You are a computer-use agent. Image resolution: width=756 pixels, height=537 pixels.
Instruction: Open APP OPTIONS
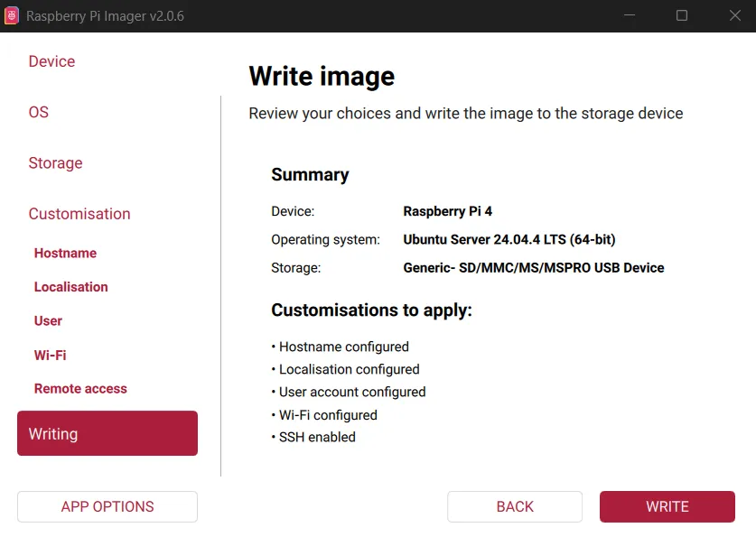(107, 506)
